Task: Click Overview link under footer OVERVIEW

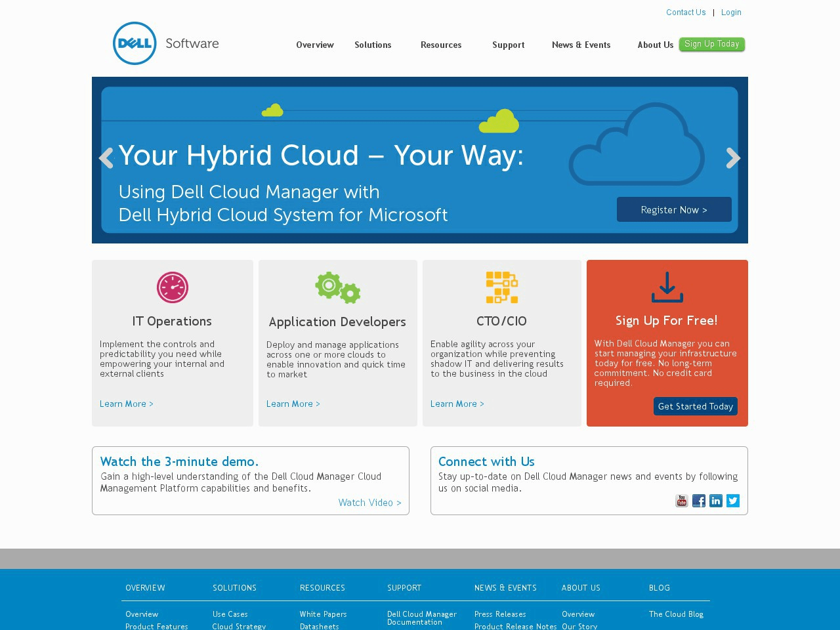Action: pyautogui.click(x=142, y=614)
